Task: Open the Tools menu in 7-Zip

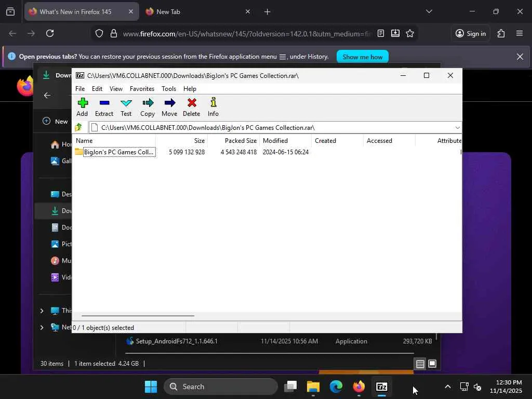Action: pyautogui.click(x=169, y=88)
